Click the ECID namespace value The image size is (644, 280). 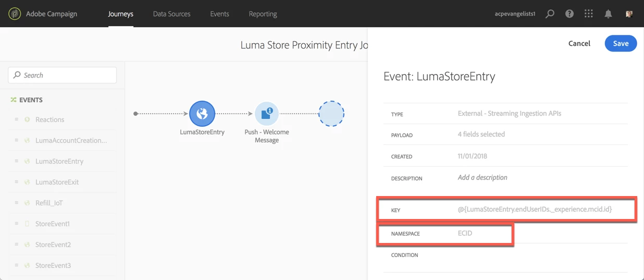coord(465,233)
